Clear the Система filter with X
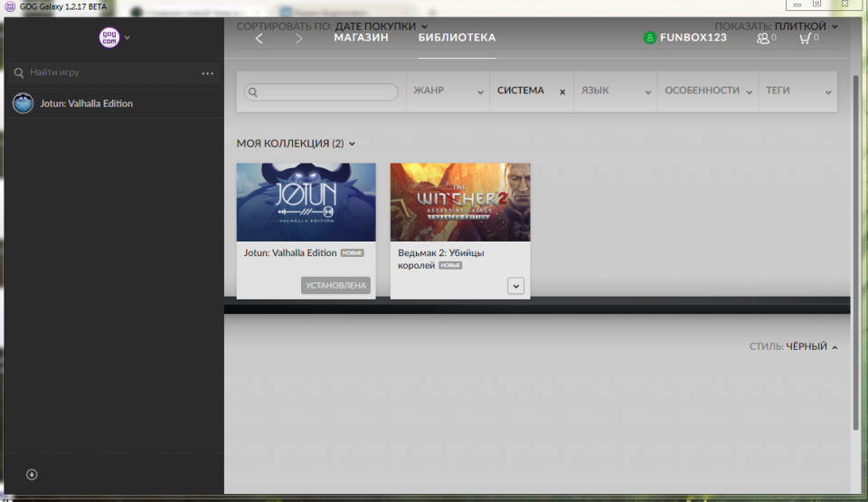The height and width of the screenshot is (502, 868). click(562, 92)
